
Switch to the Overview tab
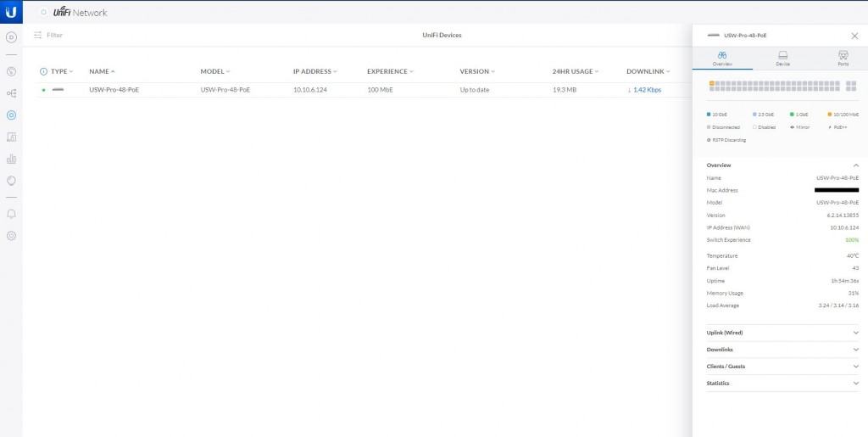coord(722,59)
